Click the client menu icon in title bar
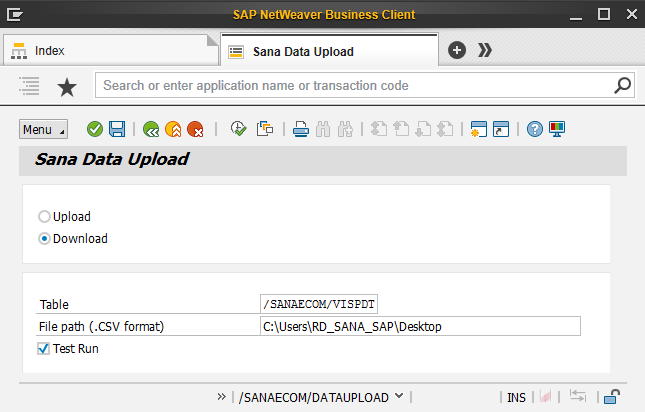645x412 pixels. pos(14,14)
